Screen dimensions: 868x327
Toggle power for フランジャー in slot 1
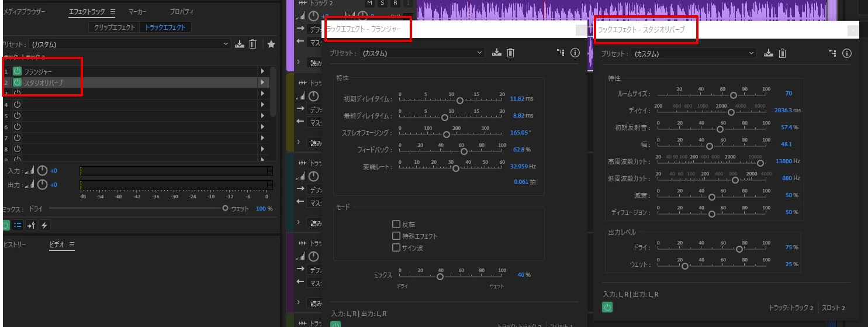pyautogui.click(x=17, y=71)
